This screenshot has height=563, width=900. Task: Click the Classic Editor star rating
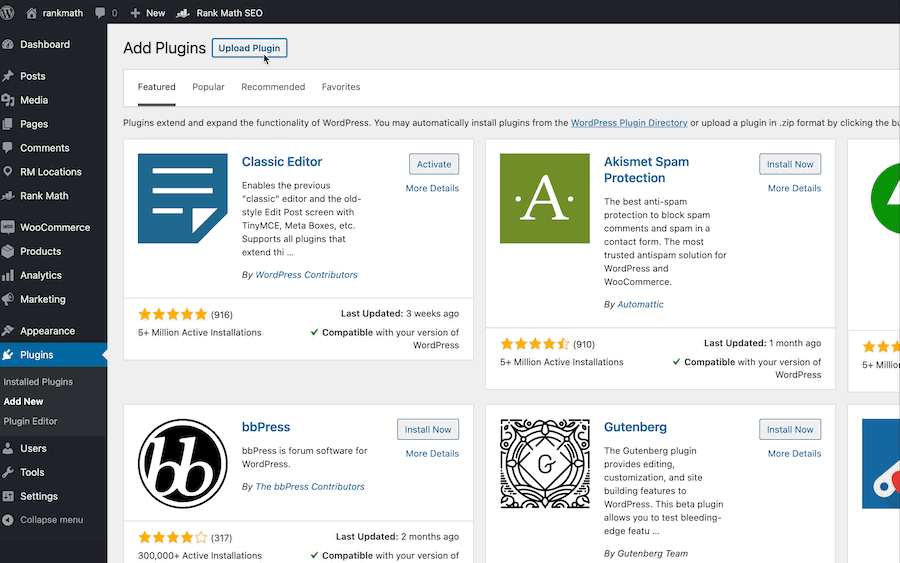(x=172, y=314)
